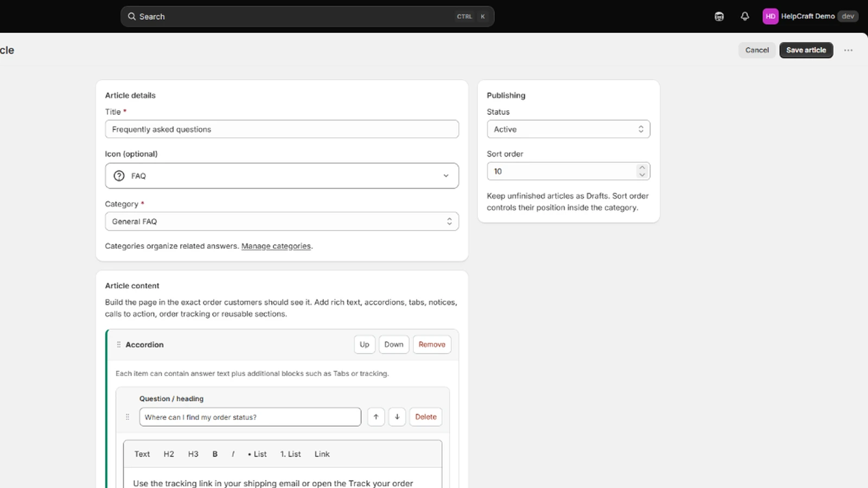Click the Cancel button

pos(757,50)
